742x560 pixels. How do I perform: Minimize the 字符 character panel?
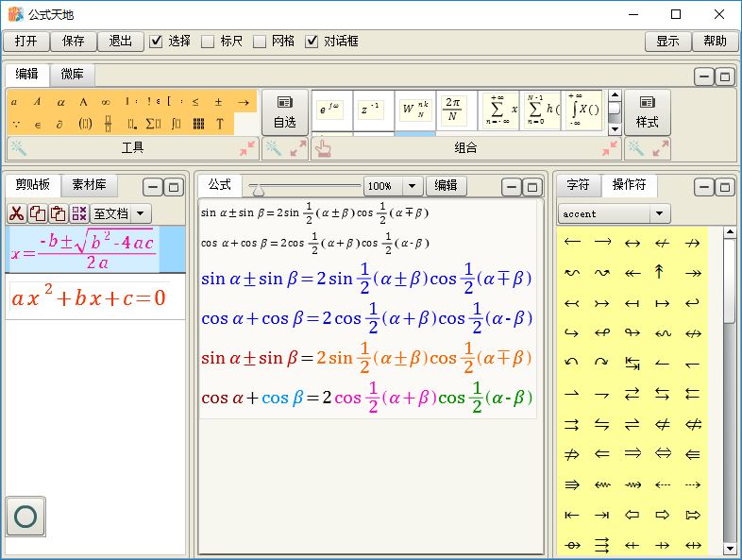[704, 188]
